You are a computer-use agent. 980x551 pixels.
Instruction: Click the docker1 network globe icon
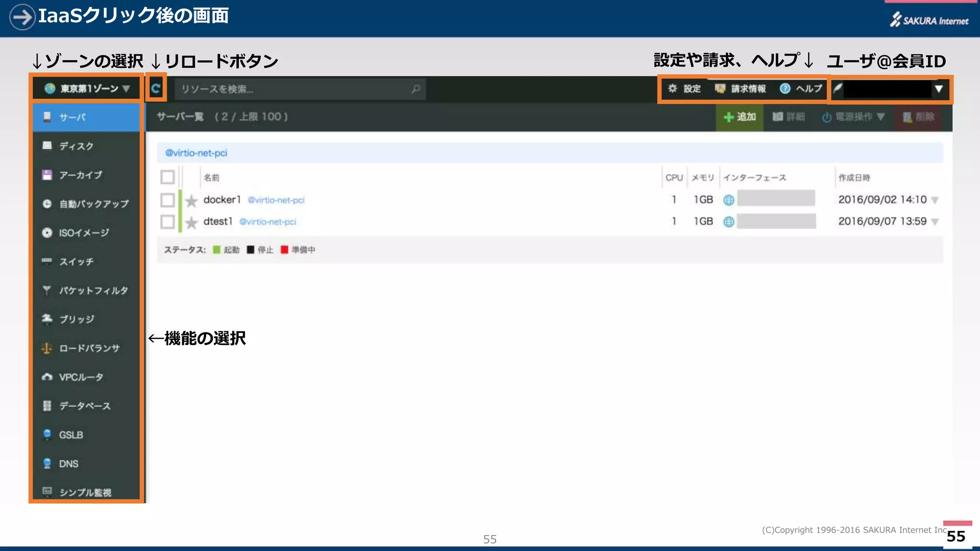tap(728, 200)
